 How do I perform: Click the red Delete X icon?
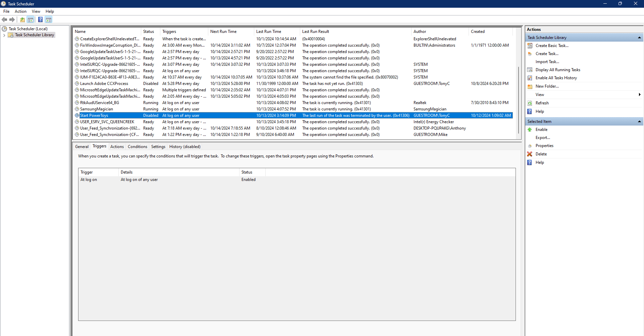[530, 154]
